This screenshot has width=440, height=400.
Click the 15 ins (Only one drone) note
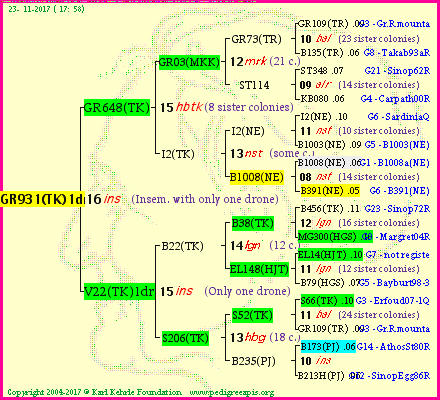tap(225, 291)
